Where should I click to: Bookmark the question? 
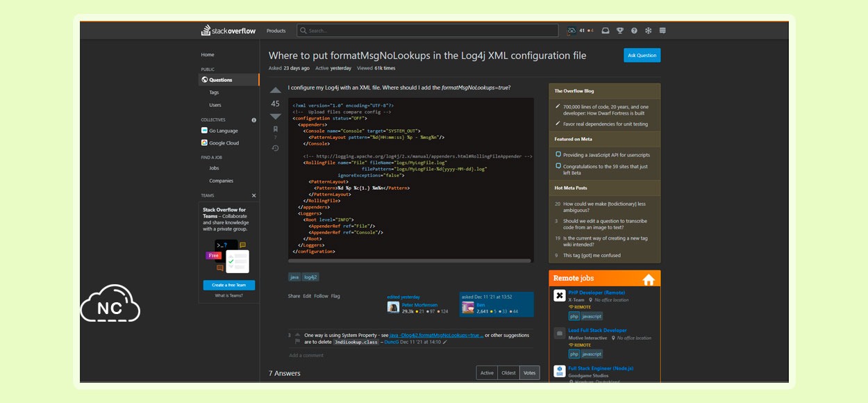tap(276, 129)
